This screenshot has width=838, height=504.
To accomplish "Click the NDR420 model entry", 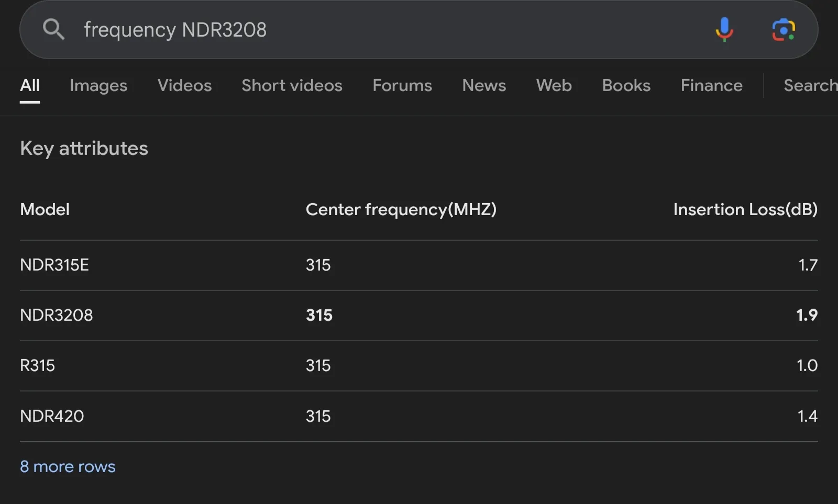I will click(52, 416).
